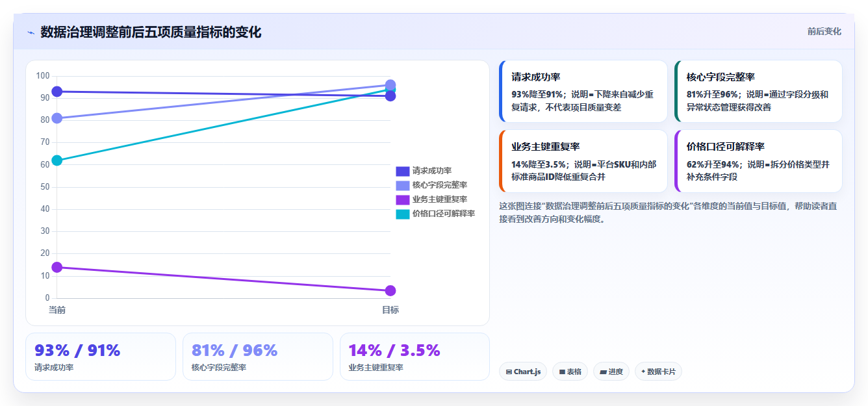Click the Chart.js tag pill

tap(523, 372)
